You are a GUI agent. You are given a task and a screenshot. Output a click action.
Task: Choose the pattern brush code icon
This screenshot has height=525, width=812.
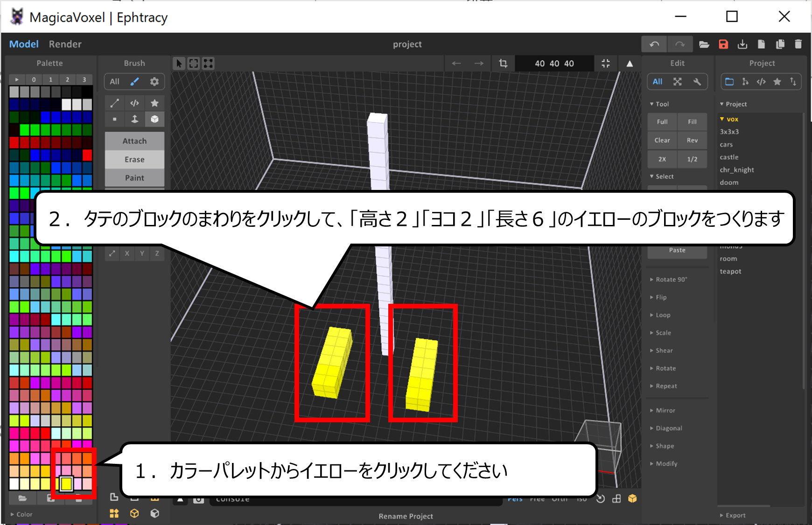(x=135, y=103)
